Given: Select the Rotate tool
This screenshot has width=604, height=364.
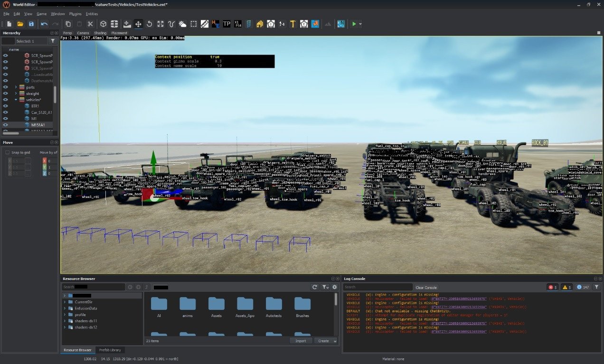Looking at the screenshot, I should coord(149,24).
